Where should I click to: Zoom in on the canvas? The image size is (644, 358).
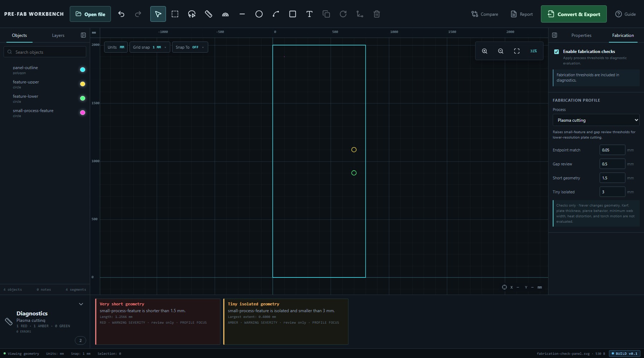pos(484,51)
